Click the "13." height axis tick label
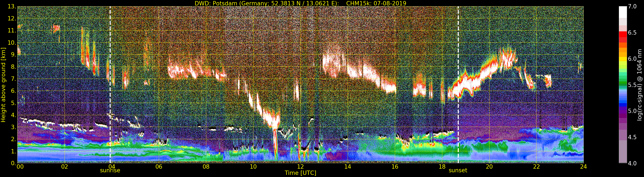 click(12, 6)
